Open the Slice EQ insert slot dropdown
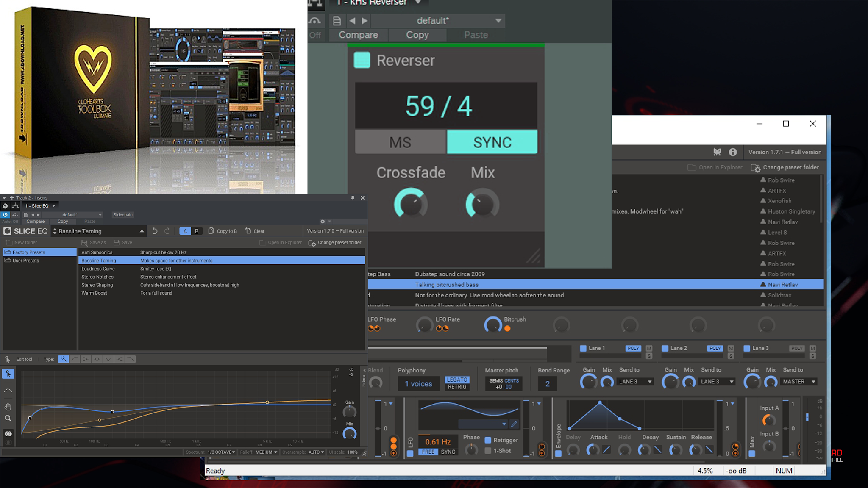This screenshot has width=868, height=488. coord(54,206)
